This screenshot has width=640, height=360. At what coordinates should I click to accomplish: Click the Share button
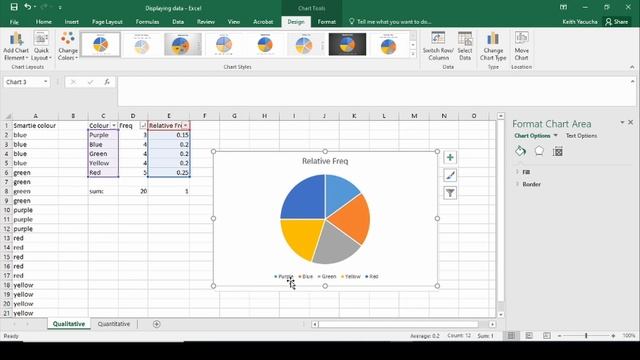[x=617, y=22]
